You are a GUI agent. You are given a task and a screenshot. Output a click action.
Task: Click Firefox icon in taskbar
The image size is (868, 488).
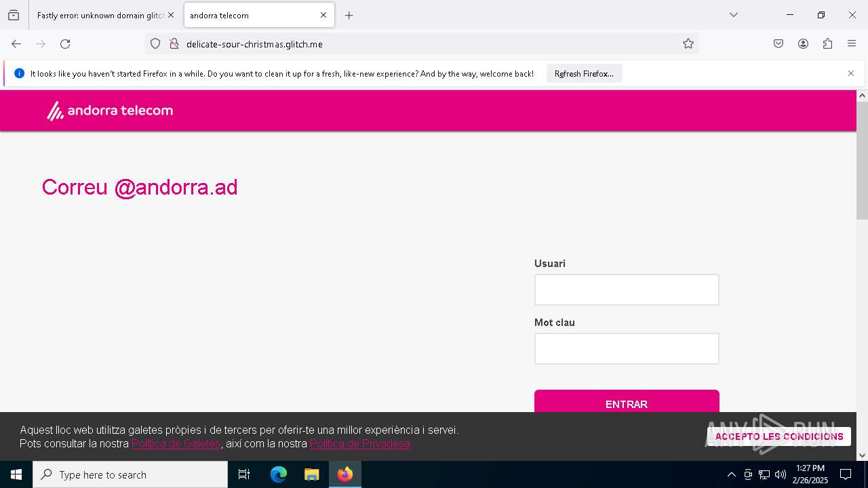(x=345, y=474)
